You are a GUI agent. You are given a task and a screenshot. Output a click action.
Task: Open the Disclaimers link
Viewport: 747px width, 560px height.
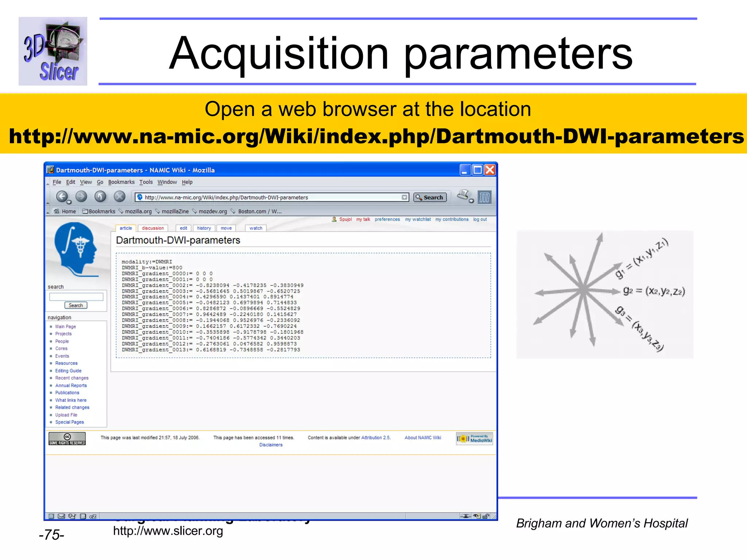[x=271, y=445]
